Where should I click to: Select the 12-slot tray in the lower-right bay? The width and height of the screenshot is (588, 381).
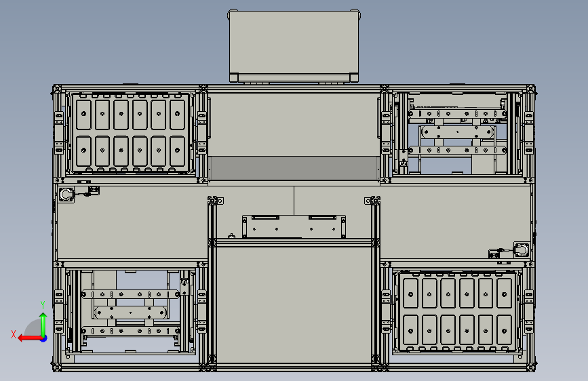457,312
